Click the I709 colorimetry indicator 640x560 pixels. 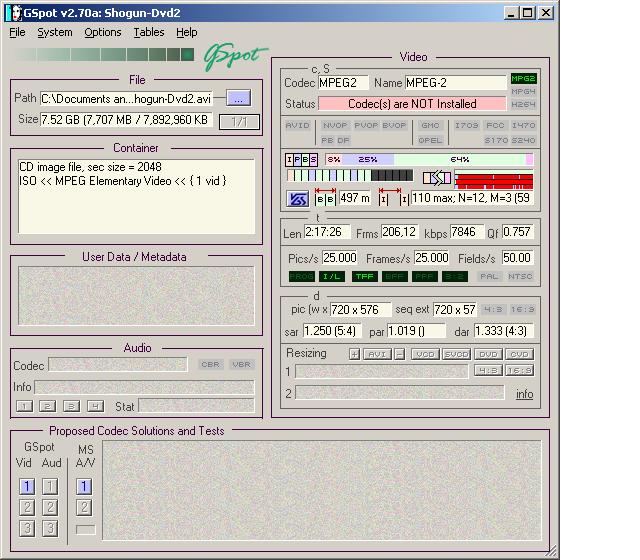click(467, 125)
